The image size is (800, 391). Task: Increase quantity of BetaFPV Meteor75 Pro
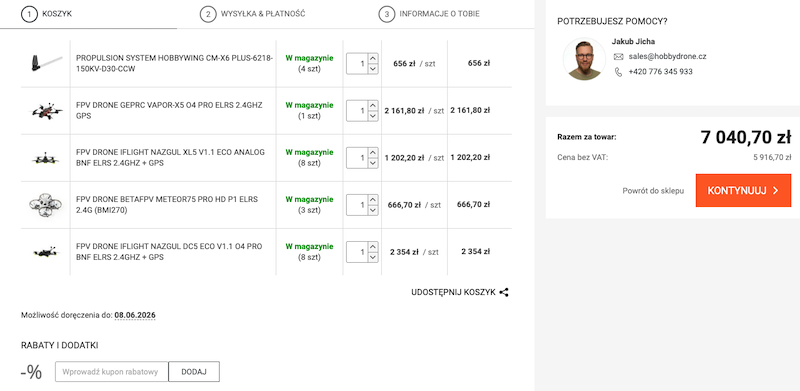tap(373, 199)
